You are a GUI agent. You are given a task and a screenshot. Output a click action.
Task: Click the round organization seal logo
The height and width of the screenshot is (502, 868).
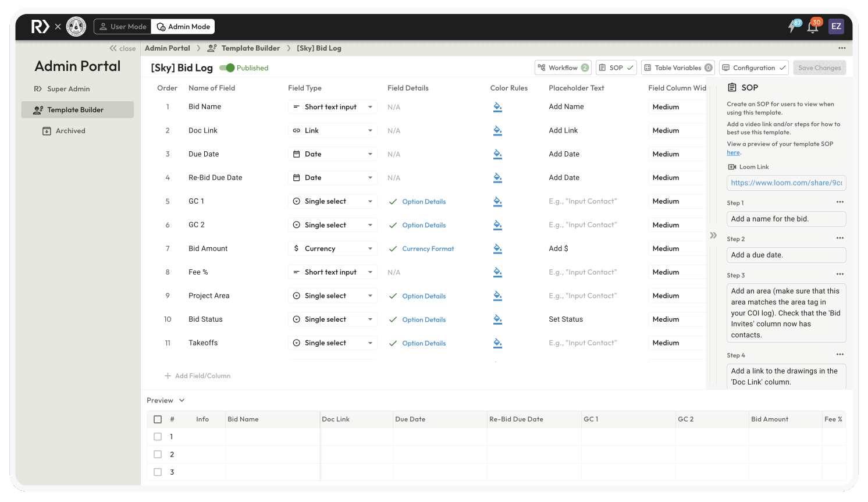pyautogui.click(x=76, y=27)
